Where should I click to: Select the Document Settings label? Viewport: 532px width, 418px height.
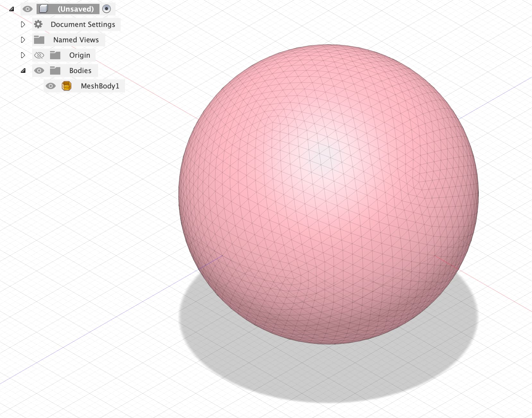pyautogui.click(x=83, y=24)
